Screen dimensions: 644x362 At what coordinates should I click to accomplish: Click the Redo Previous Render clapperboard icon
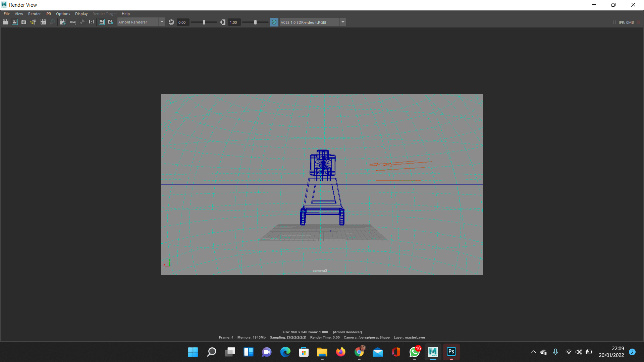[x=6, y=22]
